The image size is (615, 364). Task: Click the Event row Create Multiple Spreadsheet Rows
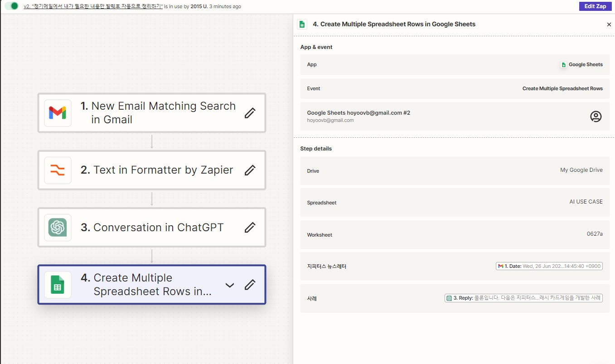point(455,88)
